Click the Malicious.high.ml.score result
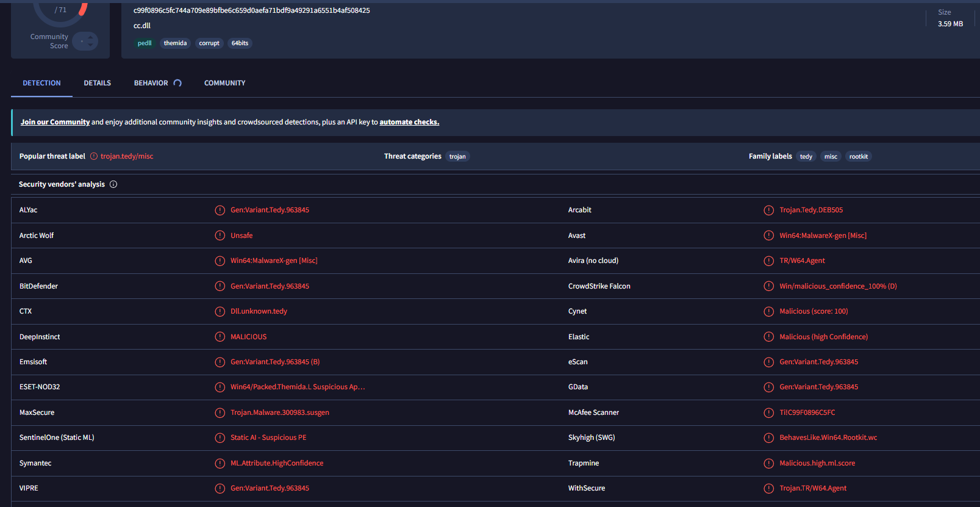 pyautogui.click(x=817, y=463)
